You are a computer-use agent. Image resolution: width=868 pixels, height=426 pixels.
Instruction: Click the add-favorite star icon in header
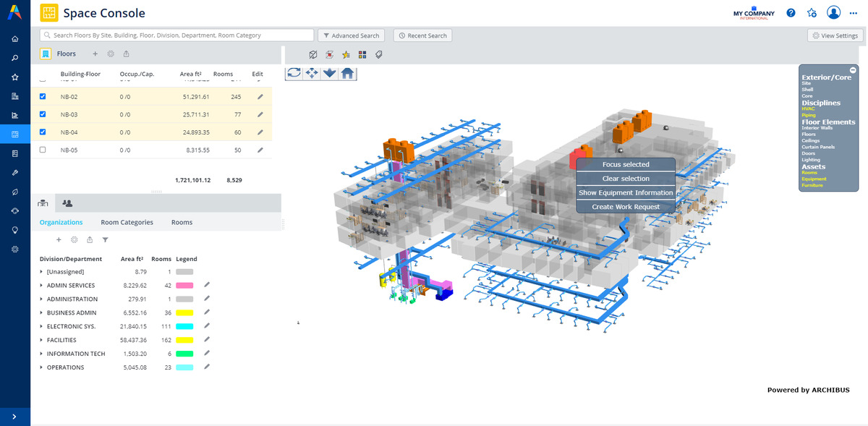tap(812, 13)
